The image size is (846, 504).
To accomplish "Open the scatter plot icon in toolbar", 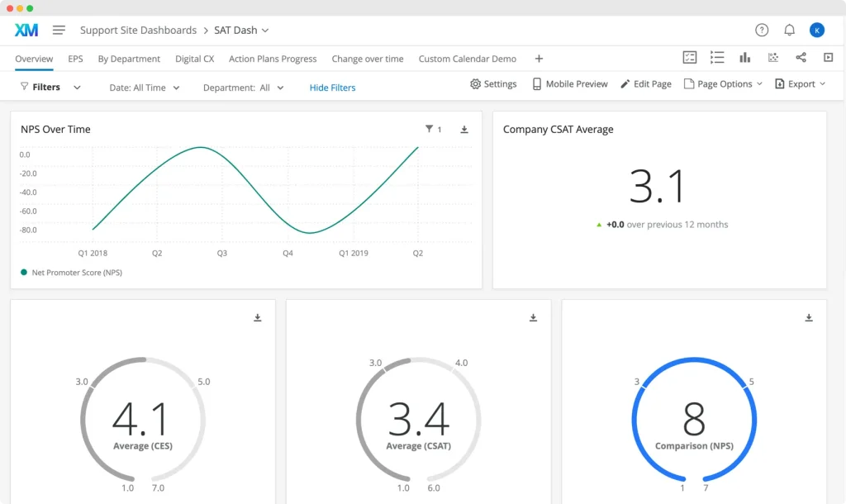I will 773,57.
